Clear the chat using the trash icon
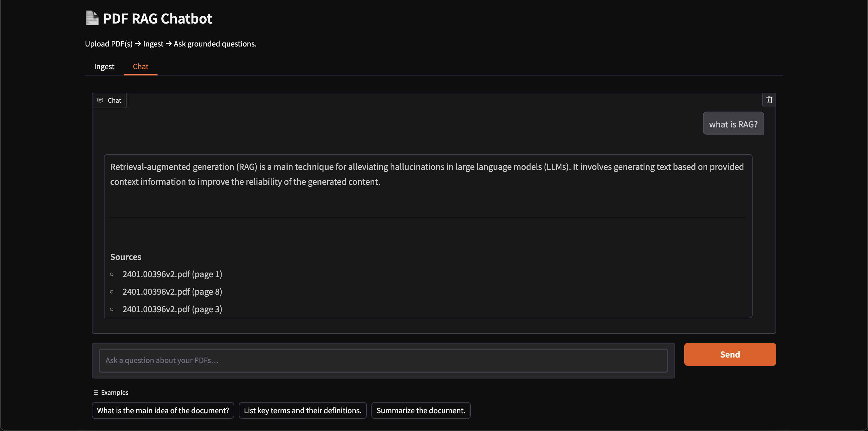The image size is (868, 431). 769,99
